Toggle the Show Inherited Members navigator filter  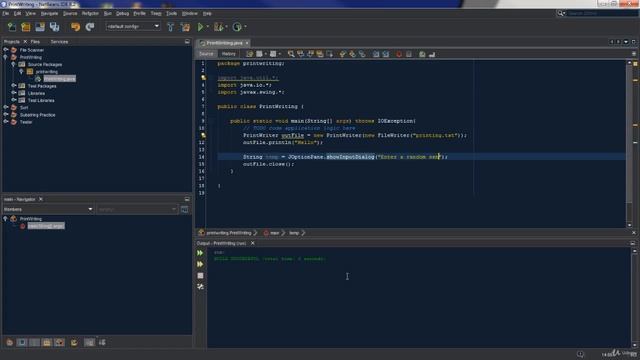(9, 342)
